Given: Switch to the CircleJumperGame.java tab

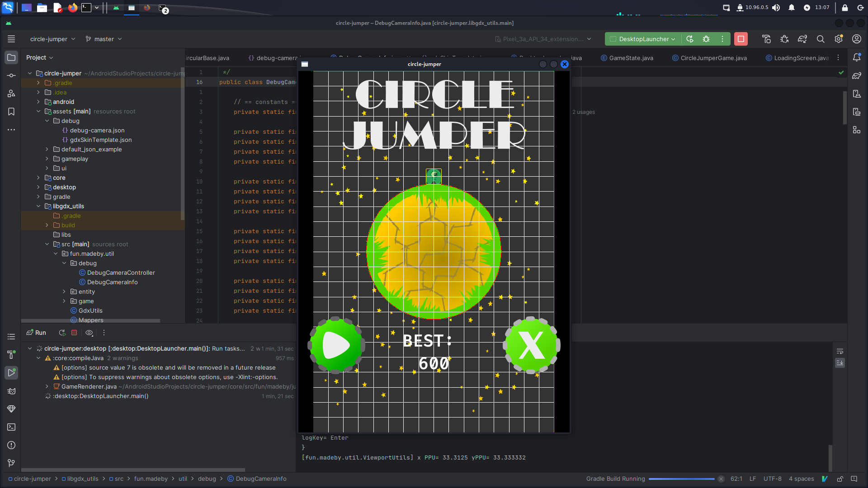Looking at the screenshot, I should 713,58.
